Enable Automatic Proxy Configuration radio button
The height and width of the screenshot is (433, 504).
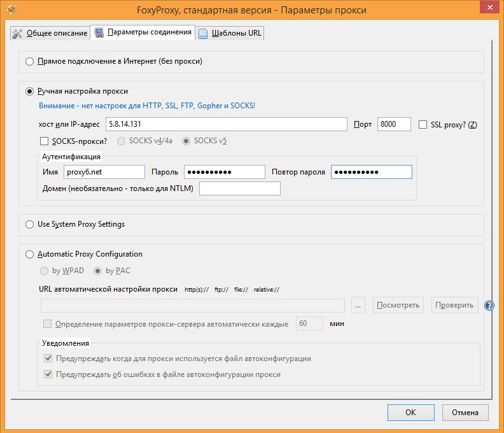click(x=29, y=254)
